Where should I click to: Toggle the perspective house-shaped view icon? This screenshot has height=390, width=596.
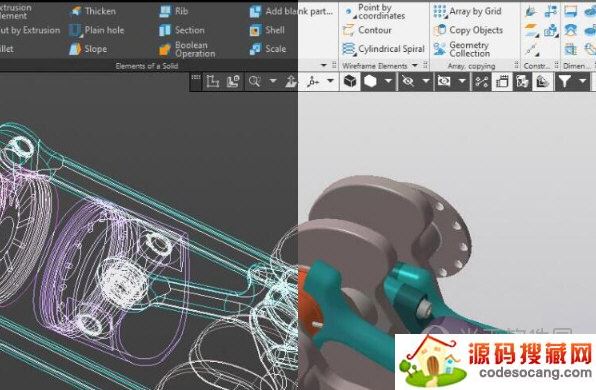click(x=542, y=81)
